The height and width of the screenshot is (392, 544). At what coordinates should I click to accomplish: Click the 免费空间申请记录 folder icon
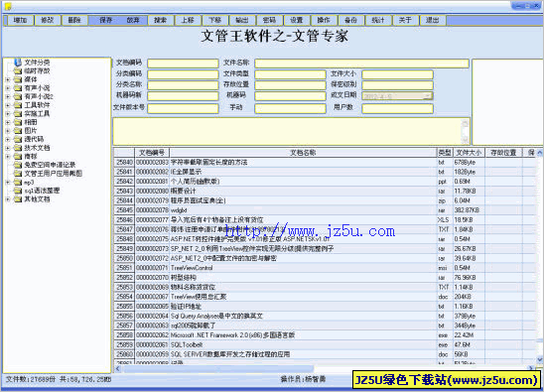click(x=18, y=165)
